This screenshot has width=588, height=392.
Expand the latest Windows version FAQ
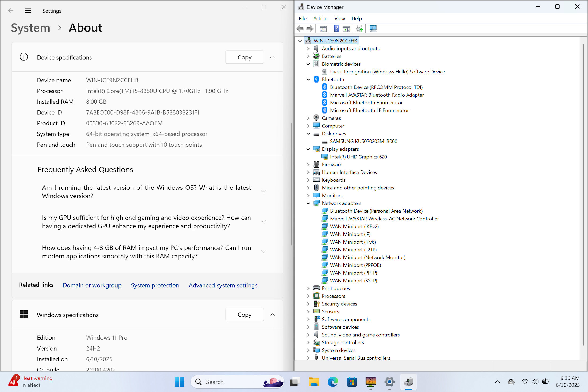264,191
